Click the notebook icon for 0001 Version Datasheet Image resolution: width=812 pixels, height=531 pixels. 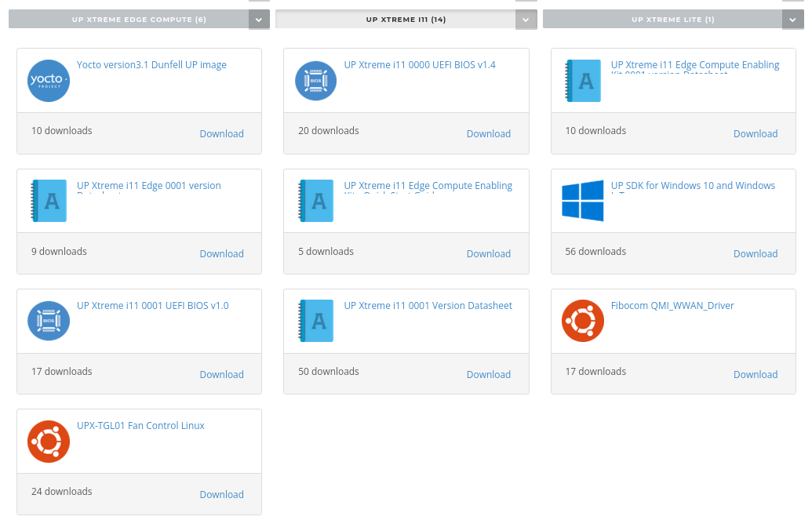pyautogui.click(x=316, y=321)
